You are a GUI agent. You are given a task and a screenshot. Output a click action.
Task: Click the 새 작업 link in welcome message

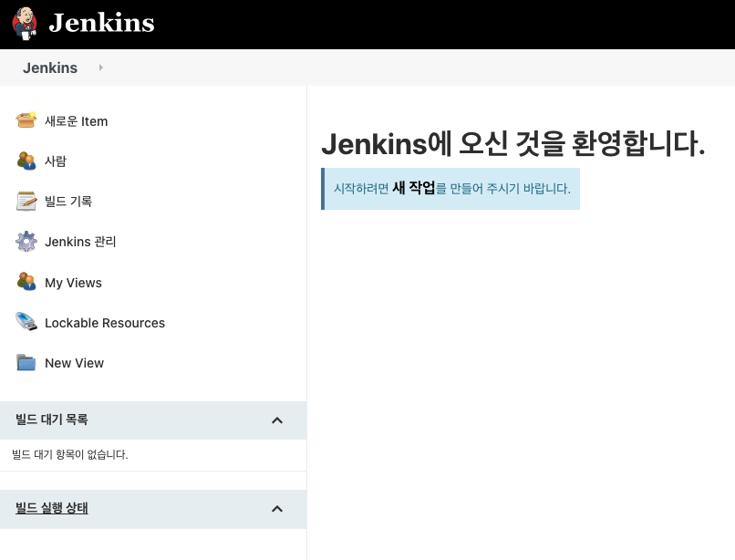[413, 188]
